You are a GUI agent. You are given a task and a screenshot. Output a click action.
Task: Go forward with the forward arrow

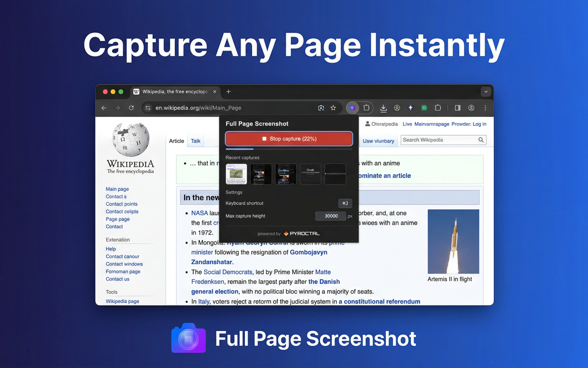(x=118, y=108)
